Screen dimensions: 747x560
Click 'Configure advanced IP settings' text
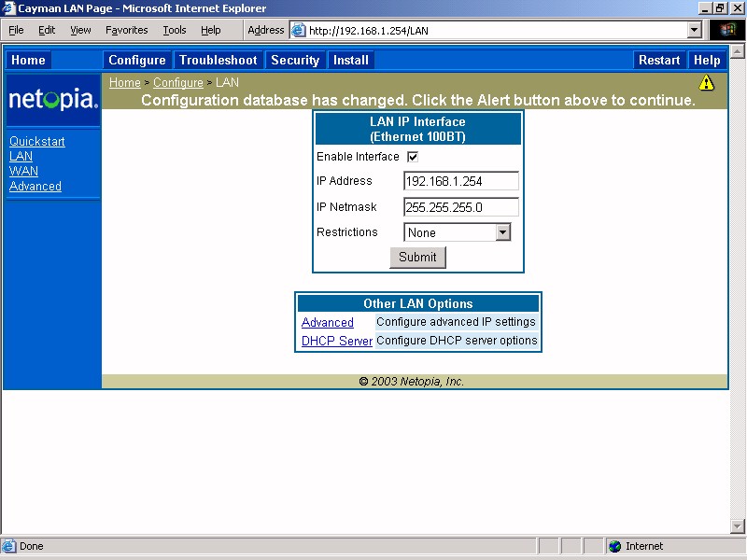pos(456,322)
